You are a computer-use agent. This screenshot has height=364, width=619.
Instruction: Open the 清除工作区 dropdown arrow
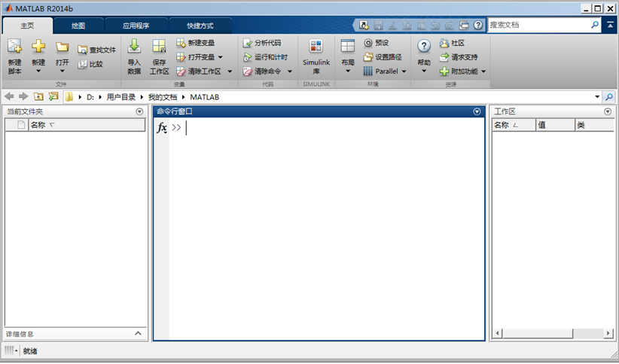point(230,71)
